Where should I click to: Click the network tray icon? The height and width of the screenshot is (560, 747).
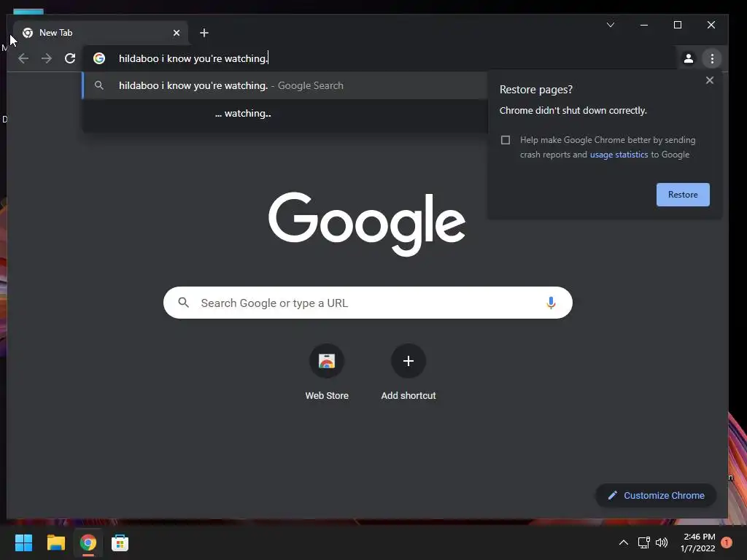pyautogui.click(x=643, y=542)
